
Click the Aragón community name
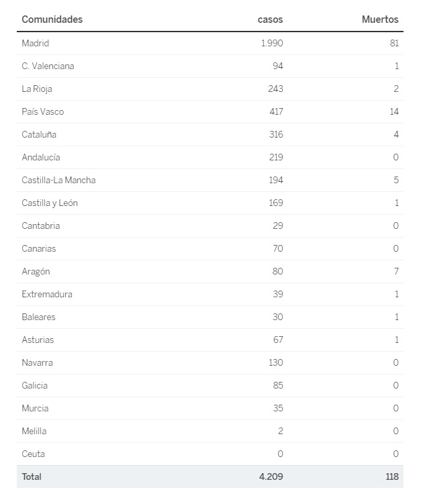(36, 272)
